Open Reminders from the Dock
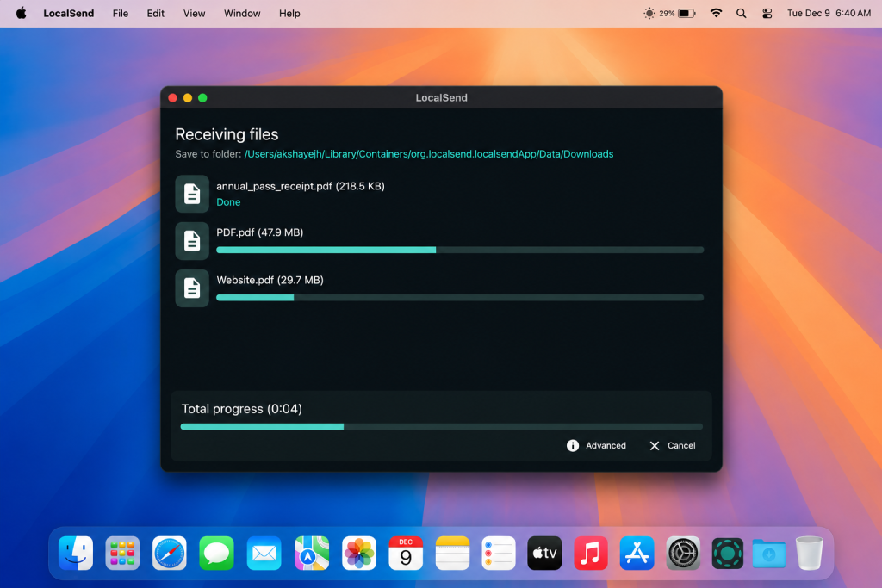The image size is (882, 588). click(499, 554)
